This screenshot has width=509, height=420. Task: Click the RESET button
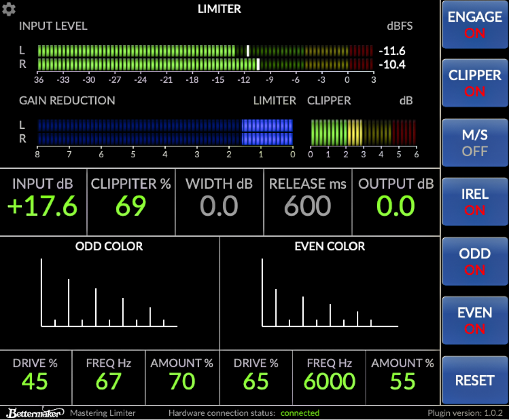click(475, 380)
